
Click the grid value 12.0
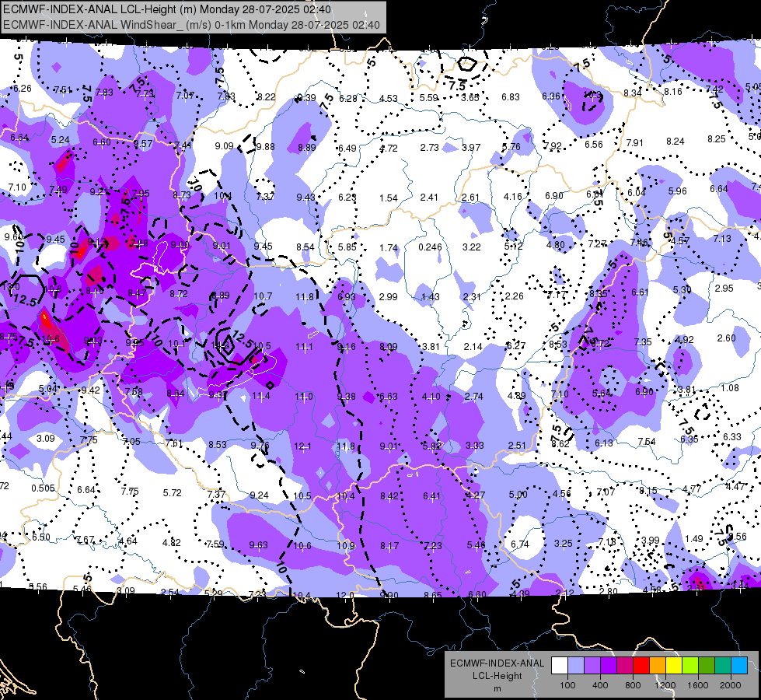(344, 595)
